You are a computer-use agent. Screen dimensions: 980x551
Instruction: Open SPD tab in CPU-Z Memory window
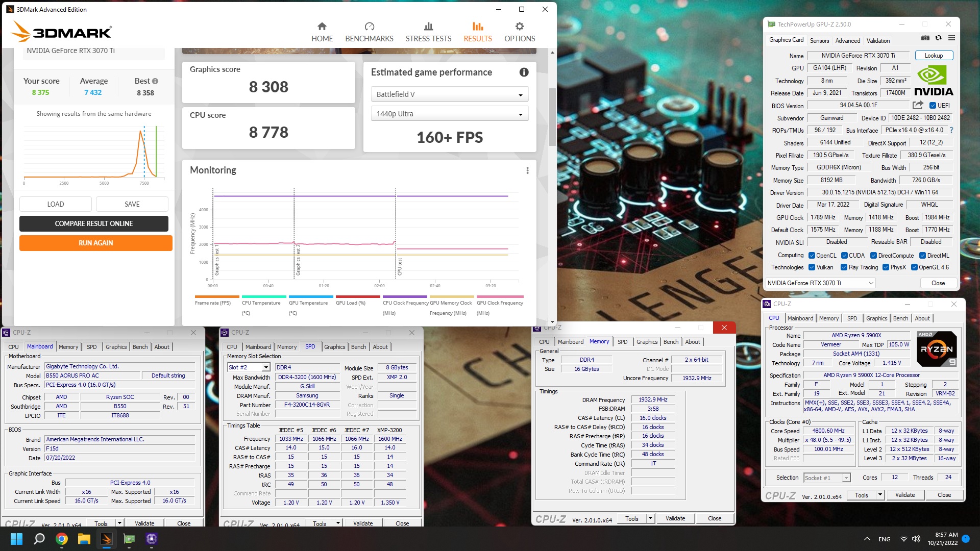tap(622, 342)
